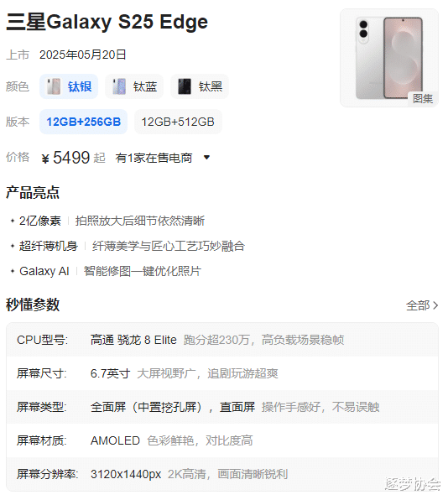Open the 图集 photo gallery
The width and height of the screenshot is (448, 500).
(423, 99)
